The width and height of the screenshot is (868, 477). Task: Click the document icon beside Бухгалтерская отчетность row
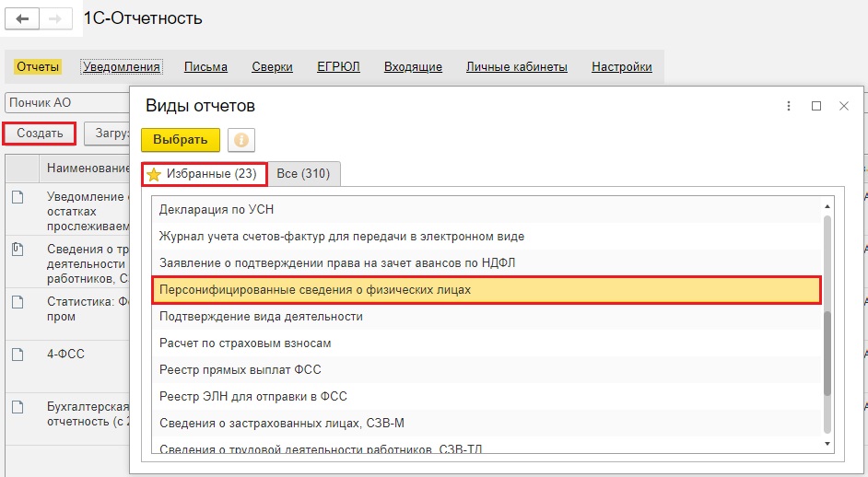18,407
